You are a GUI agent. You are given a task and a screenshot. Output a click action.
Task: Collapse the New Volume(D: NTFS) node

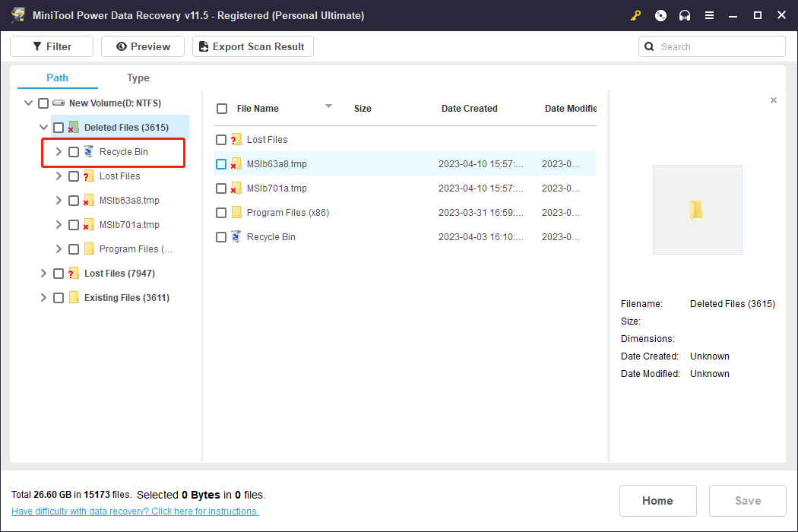[x=29, y=103]
